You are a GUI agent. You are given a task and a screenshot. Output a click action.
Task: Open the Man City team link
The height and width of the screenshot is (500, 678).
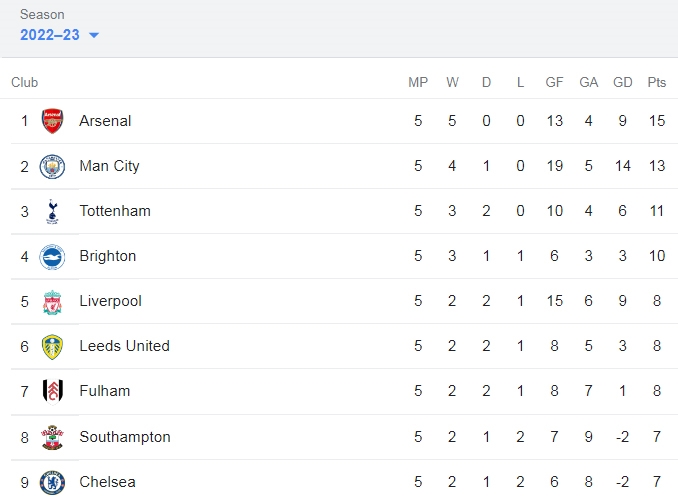coord(109,166)
